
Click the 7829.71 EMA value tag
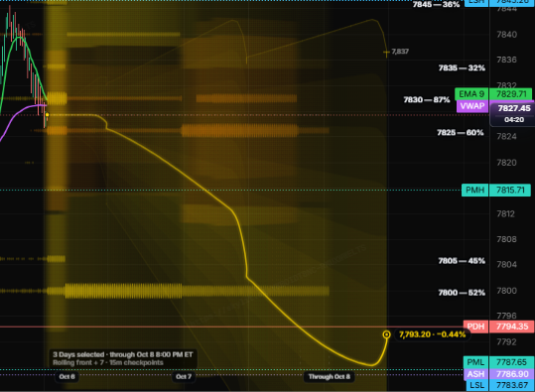click(x=510, y=94)
